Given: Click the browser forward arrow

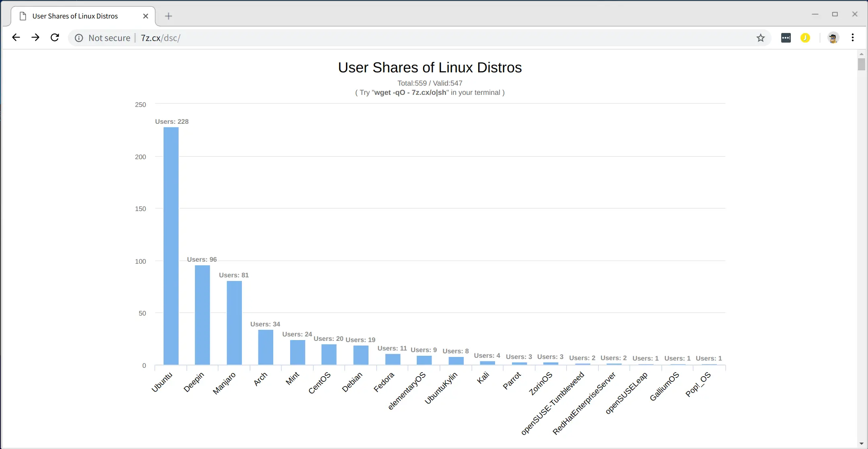Looking at the screenshot, I should [35, 37].
